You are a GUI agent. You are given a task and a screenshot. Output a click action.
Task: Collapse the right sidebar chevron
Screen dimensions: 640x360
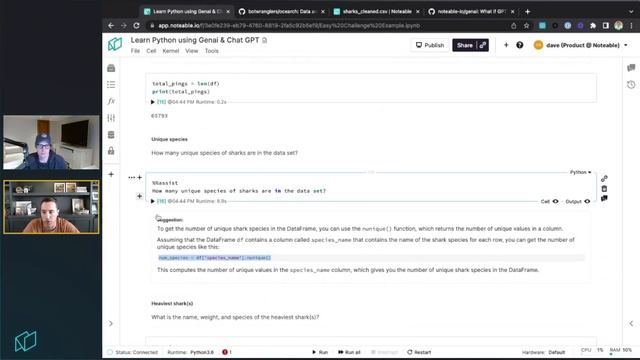(631, 324)
